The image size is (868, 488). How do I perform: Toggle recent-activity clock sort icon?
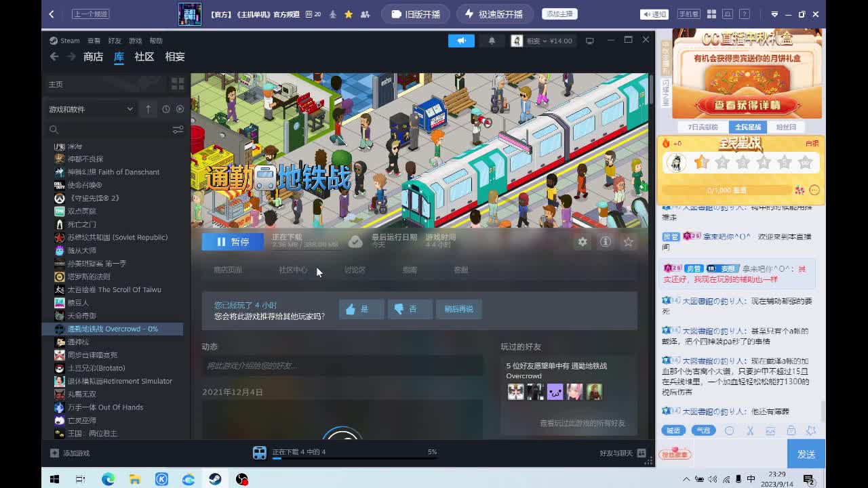(166, 109)
